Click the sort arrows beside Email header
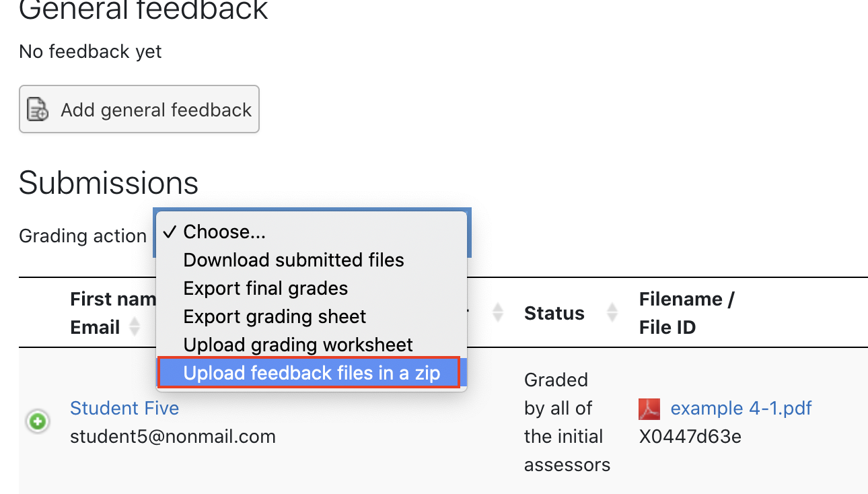The width and height of the screenshot is (868, 494). (135, 327)
